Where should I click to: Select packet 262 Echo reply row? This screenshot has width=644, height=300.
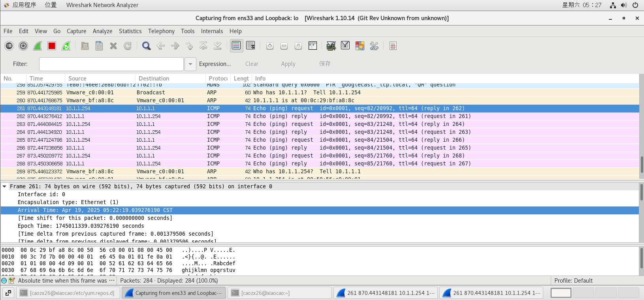click(320, 116)
